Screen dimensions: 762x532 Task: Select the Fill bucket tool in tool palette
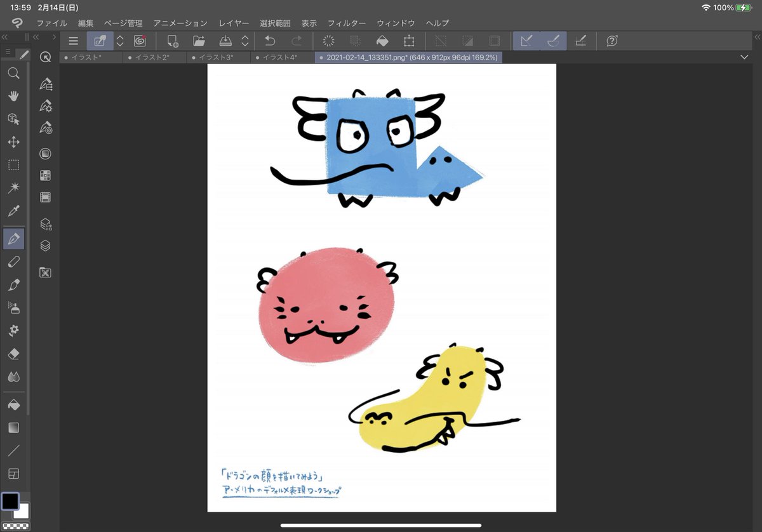(13, 404)
